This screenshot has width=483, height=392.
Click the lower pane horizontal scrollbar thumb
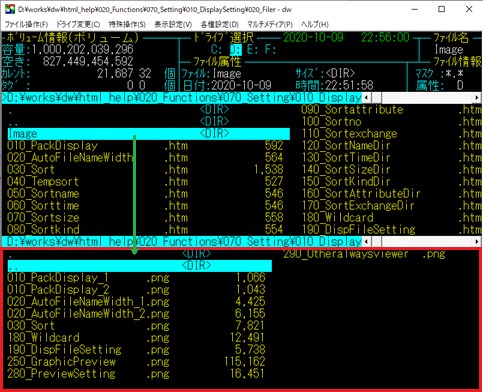(377, 241)
